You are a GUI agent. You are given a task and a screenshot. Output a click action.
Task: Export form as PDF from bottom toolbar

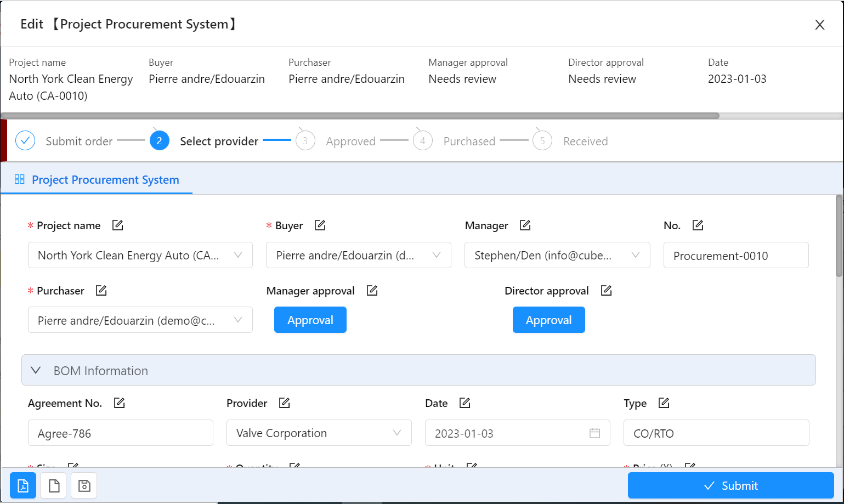coord(23,485)
